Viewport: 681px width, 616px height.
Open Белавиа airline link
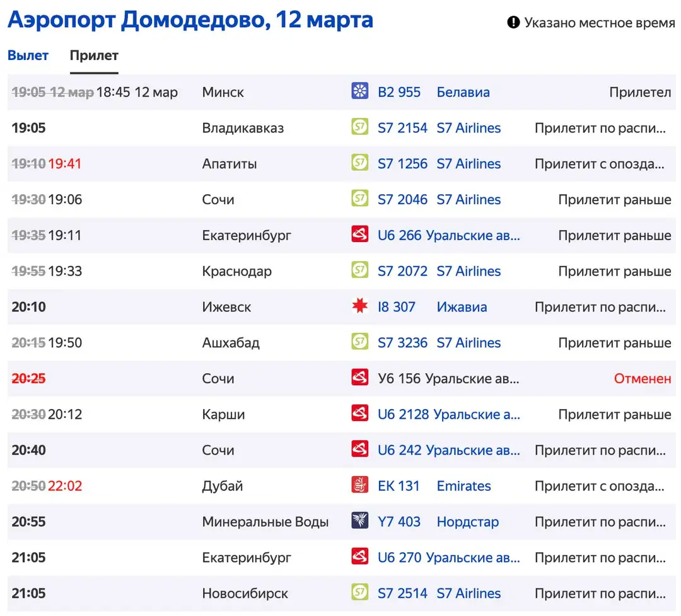point(463,92)
